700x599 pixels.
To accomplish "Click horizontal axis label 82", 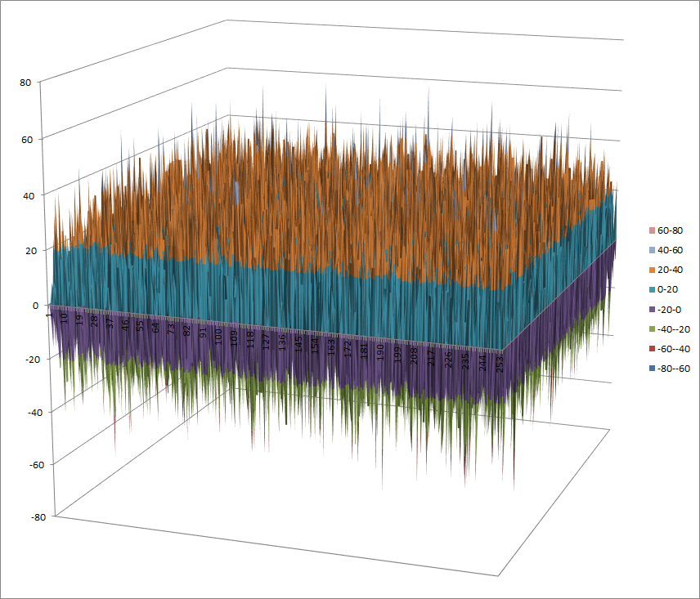I will click(x=187, y=332).
